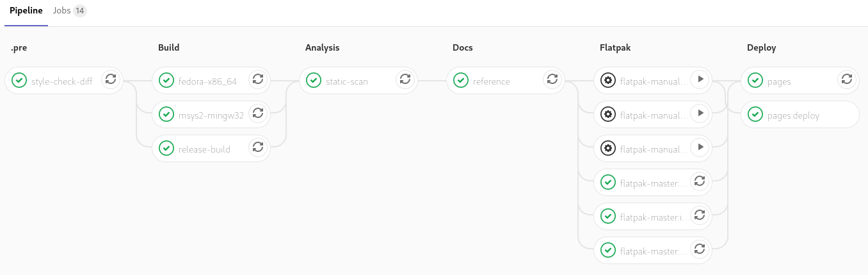Click the manual gear status icon of first flatpak-manual
The height and width of the screenshot is (275, 868).
[x=608, y=81]
